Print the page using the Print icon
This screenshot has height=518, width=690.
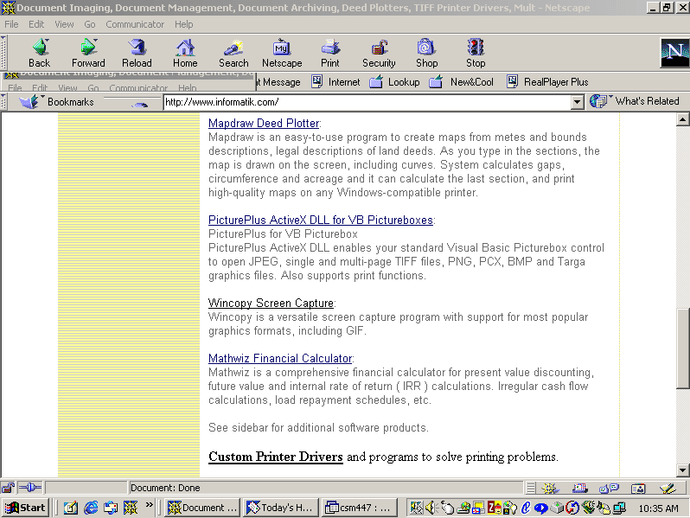(330, 53)
